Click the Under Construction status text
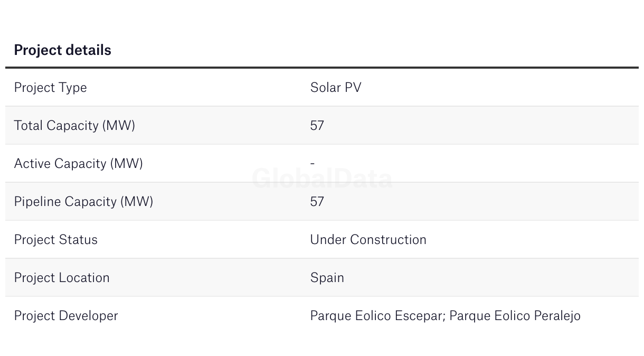Screen dimensions: 644x356 [x=368, y=240]
